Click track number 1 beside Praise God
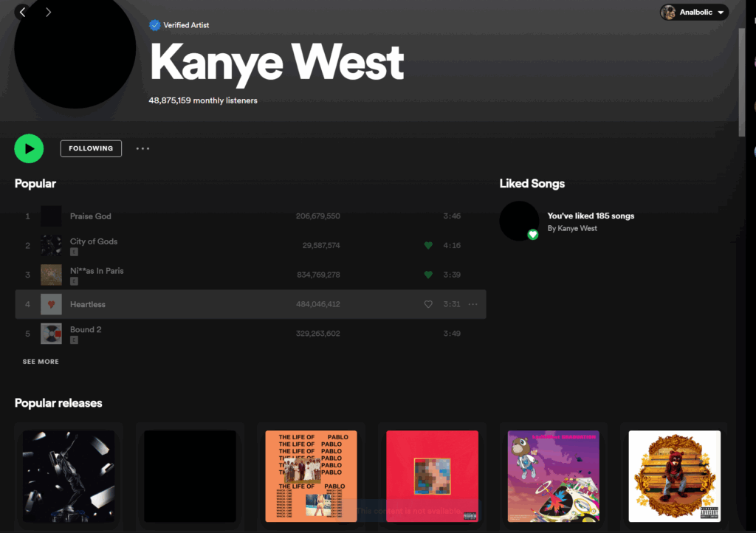This screenshot has width=756, height=533. [27, 216]
